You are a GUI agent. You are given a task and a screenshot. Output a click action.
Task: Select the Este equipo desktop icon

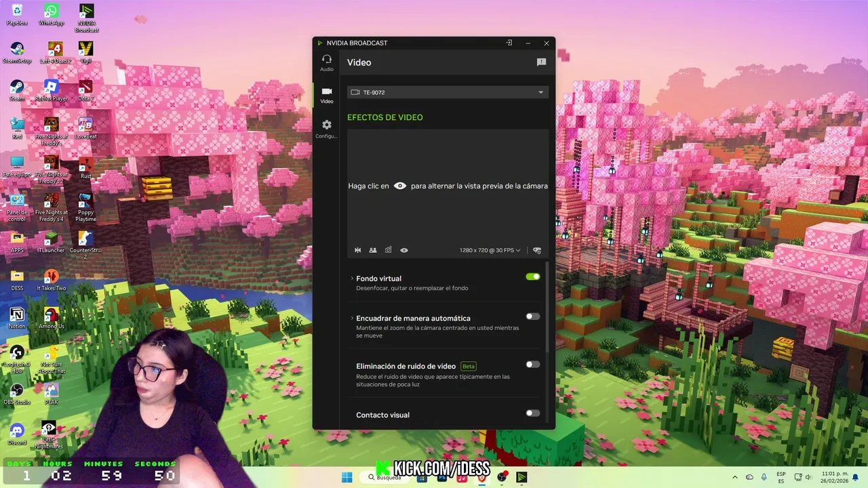tap(17, 167)
